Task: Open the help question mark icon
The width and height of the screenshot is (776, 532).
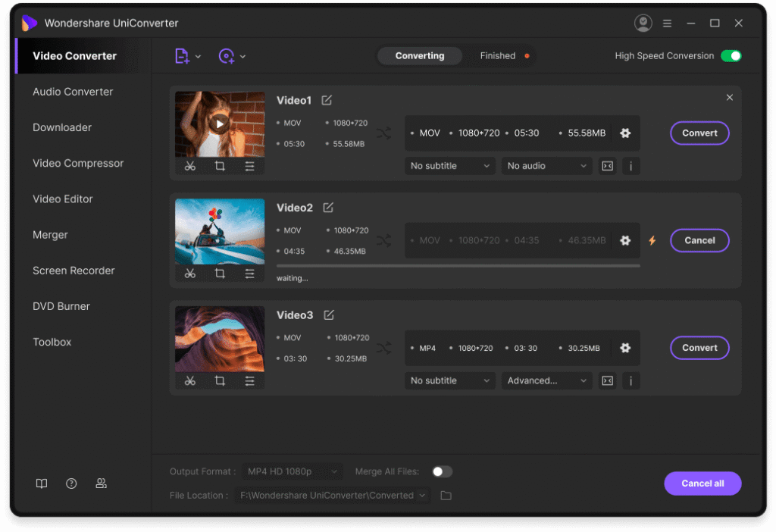Action: pyautogui.click(x=71, y=483)
